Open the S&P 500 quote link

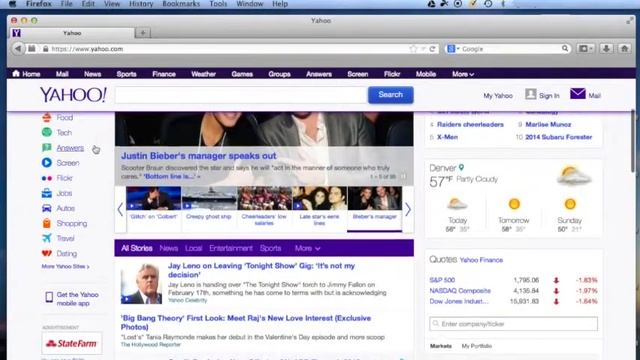[442, 280]
